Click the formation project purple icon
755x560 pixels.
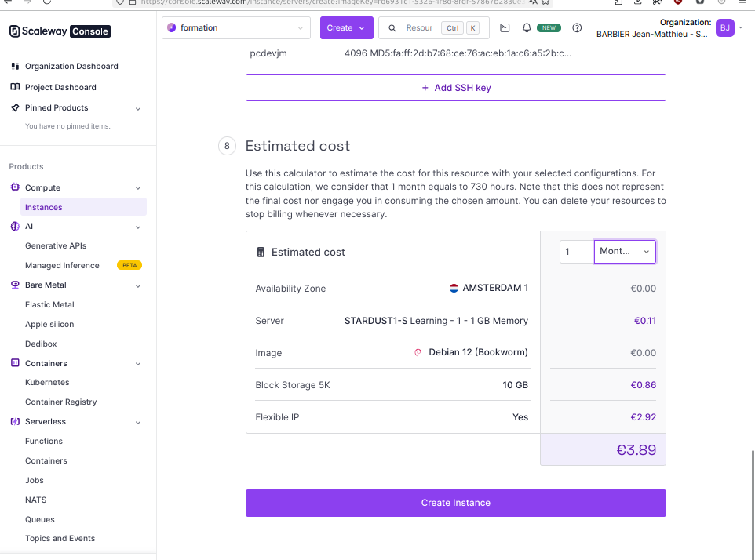[171, 28]
